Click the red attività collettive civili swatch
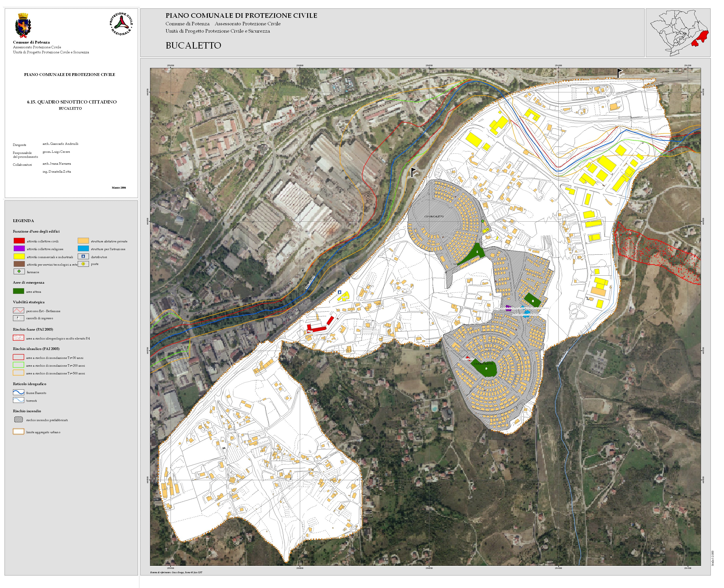This screenshot has height=588, width=724. tap(19, 241)
